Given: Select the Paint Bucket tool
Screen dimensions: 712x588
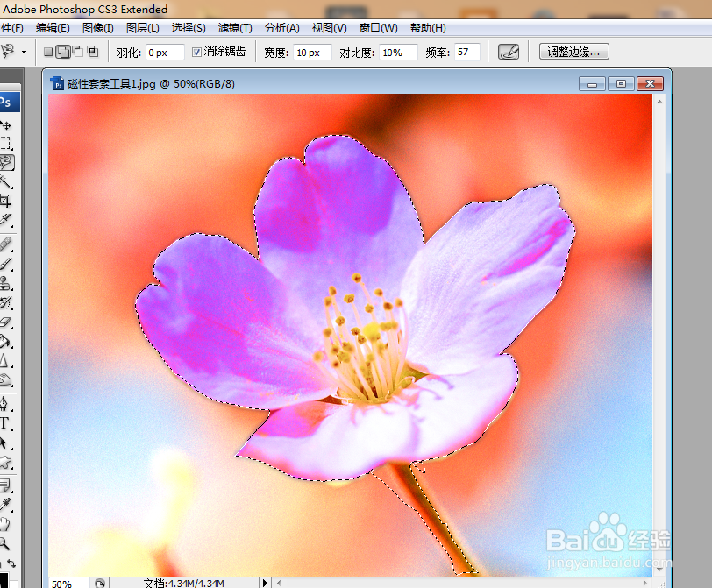Looking at the screenshot, I should 6,341.
